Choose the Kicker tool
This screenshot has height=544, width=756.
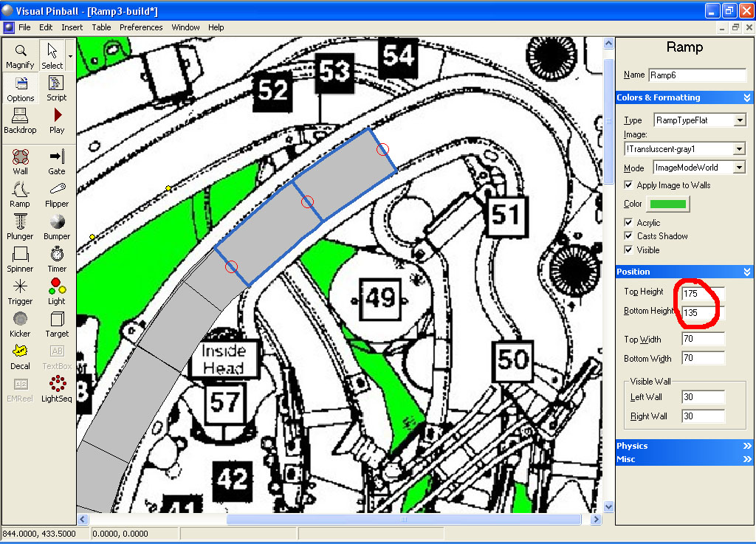[20, 323]
